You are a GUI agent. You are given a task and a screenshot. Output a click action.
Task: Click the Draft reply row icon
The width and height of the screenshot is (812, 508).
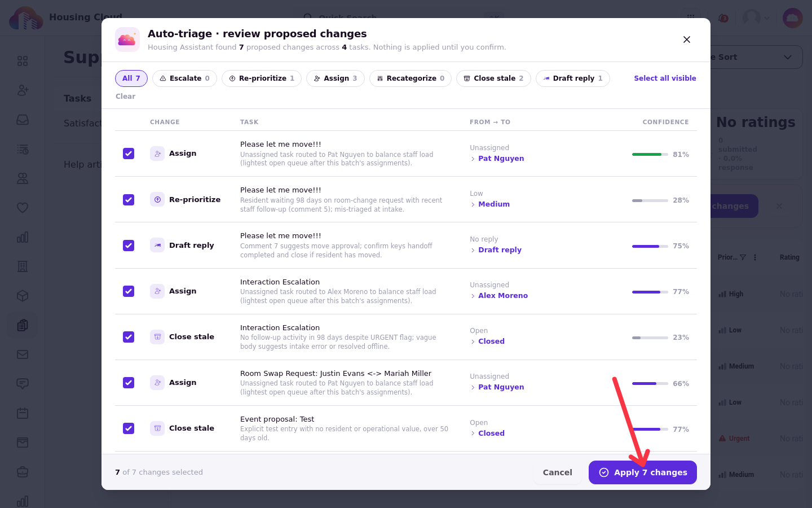pyautogui.click(x=157, y=246)
